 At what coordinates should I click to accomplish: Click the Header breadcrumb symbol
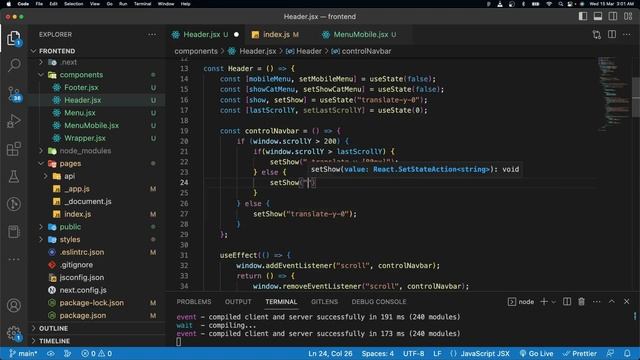tap(304, 51)
